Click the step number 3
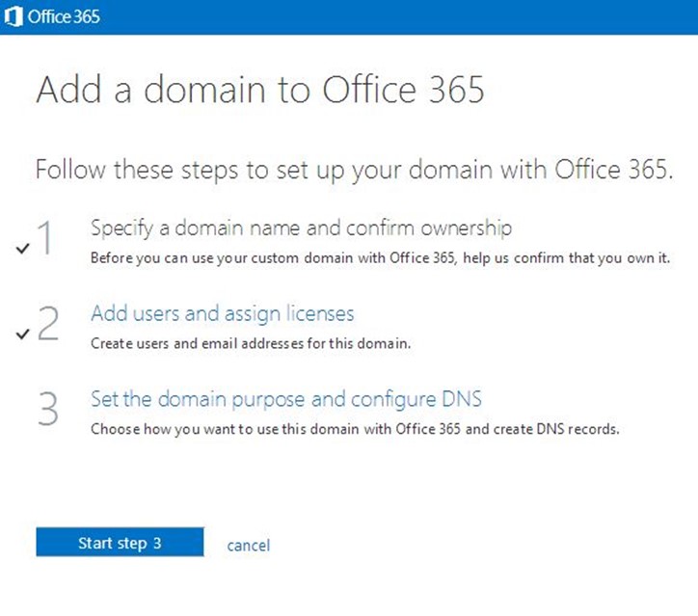 tap(48, 409)
